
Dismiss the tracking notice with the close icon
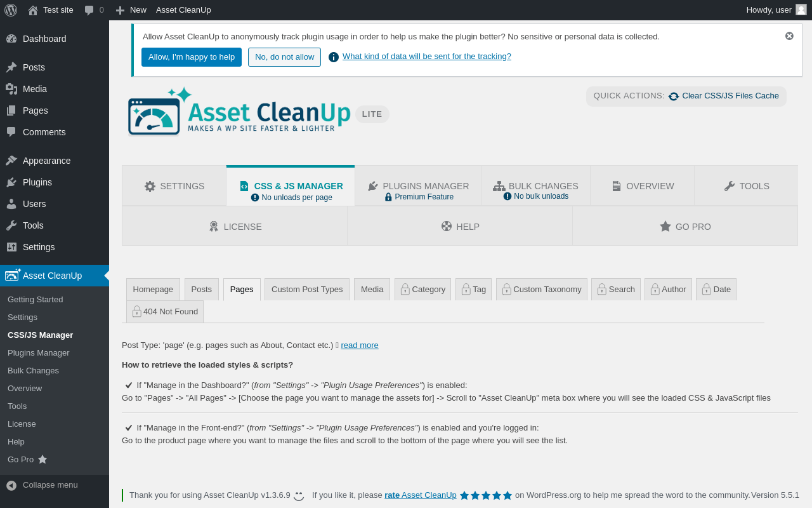click(789, 36)
